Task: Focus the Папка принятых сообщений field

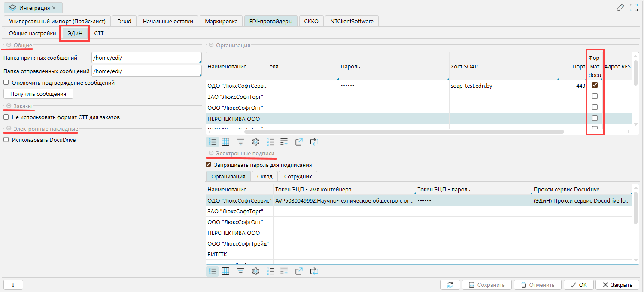Action: [x=146, y=58]
